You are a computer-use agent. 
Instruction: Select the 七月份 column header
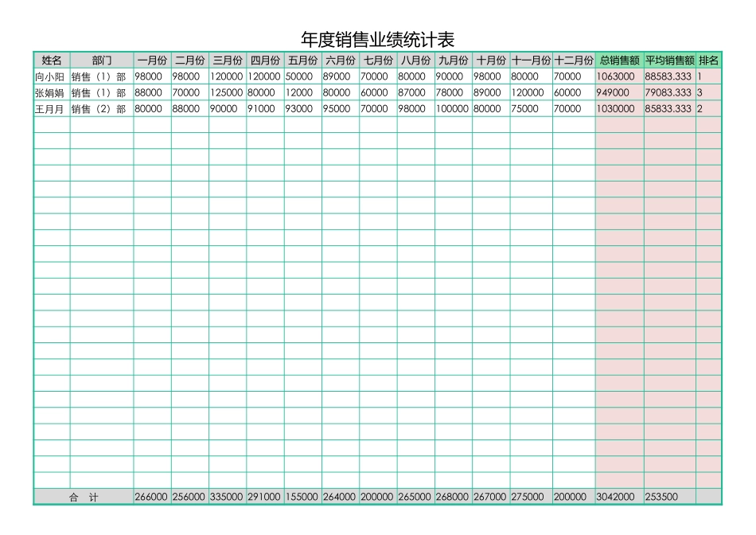[378, 61]
